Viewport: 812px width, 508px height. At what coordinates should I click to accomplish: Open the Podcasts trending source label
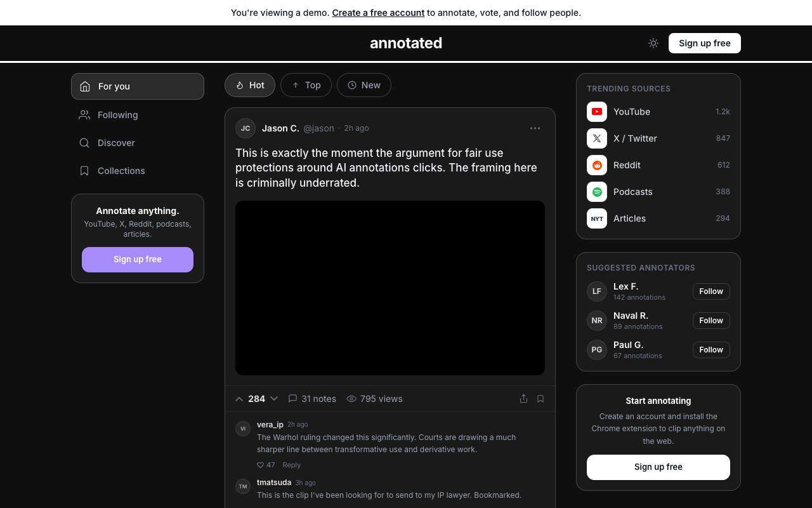[633, 192]
